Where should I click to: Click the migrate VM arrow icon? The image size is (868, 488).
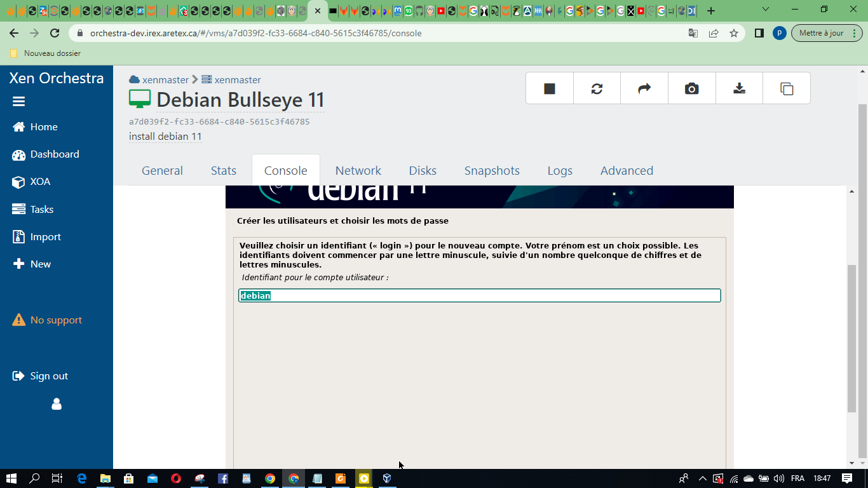tap(644, 88)
